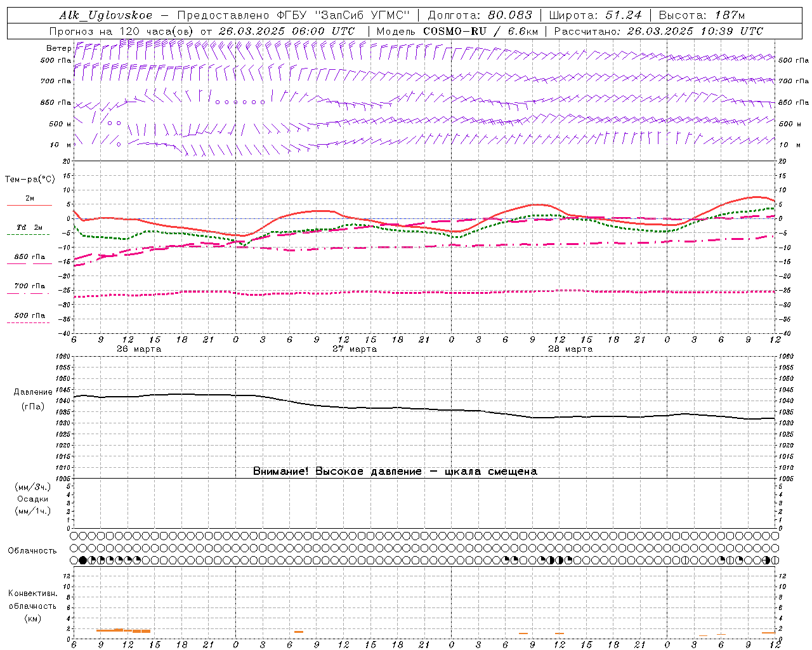
Task: Click the station name Alk_Uglovskoe
Action: click(106, 15)
